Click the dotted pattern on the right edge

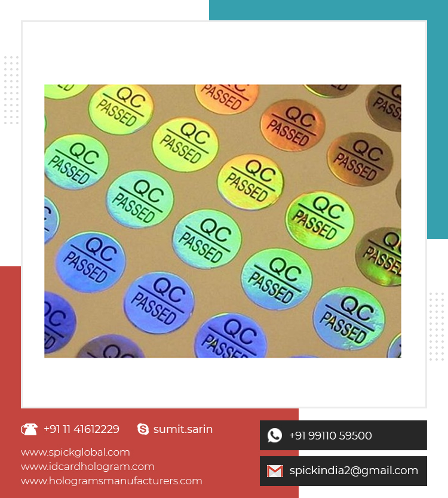coord(437,327)
